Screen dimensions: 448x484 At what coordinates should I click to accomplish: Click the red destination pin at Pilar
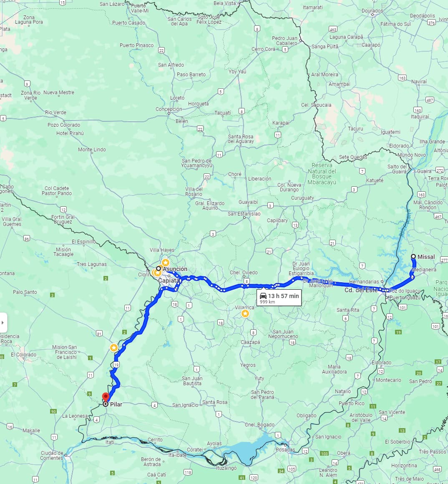[x=106, y=396]
